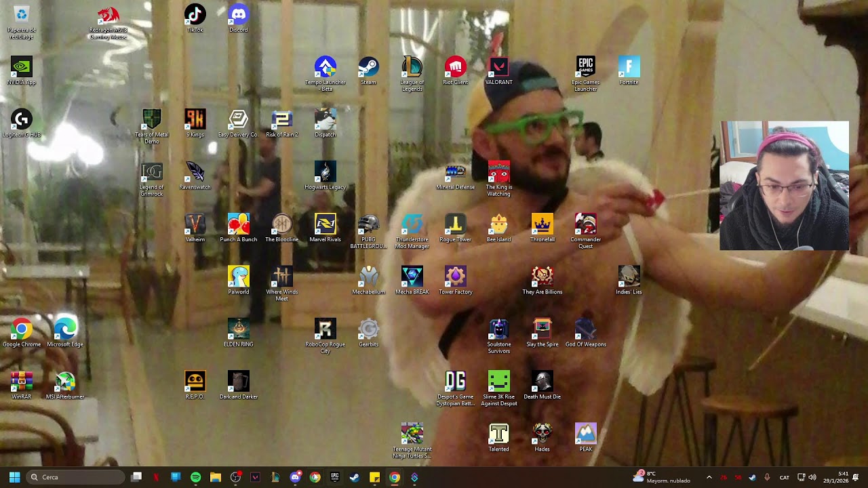Click the MSI Afterburner shortcut
Screen dimensions: 868x488
click(x=65, y=384)
